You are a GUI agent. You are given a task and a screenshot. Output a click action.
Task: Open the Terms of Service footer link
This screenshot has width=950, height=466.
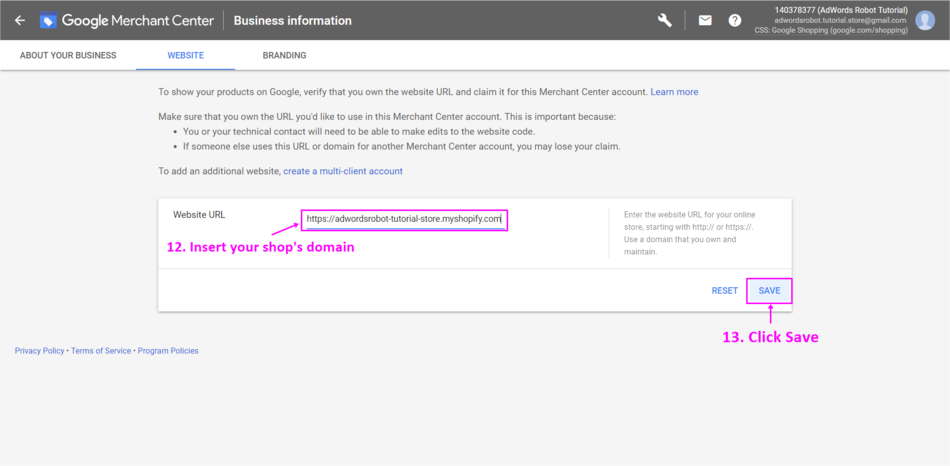point(101,351)
